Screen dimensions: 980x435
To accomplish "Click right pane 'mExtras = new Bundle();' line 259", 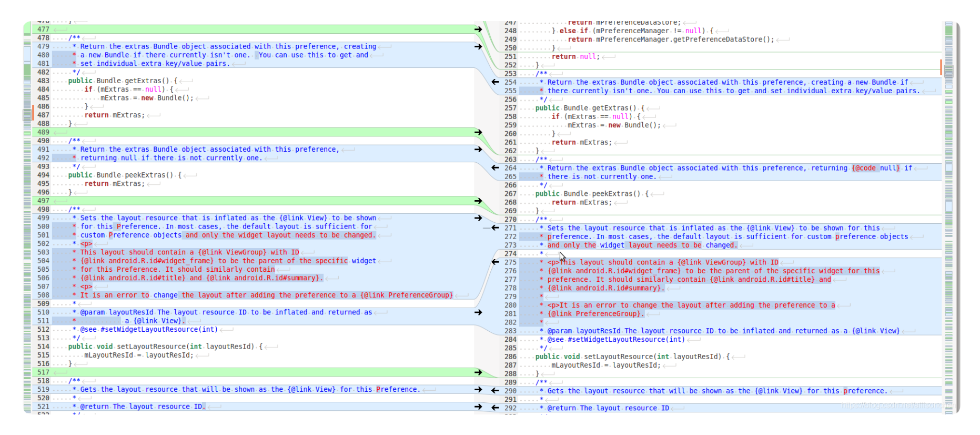I will click(x=614, y=125).
